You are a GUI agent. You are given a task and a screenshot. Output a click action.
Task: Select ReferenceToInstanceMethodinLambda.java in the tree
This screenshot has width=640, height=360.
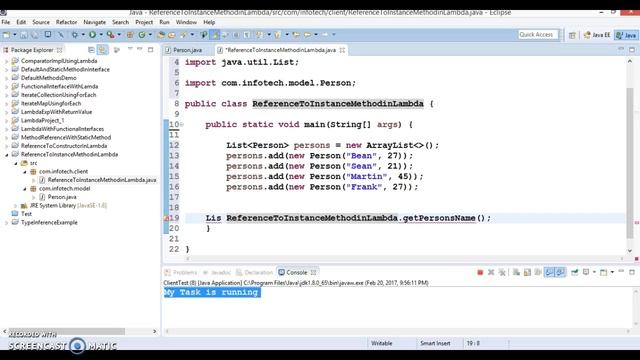tap(102, 180)
